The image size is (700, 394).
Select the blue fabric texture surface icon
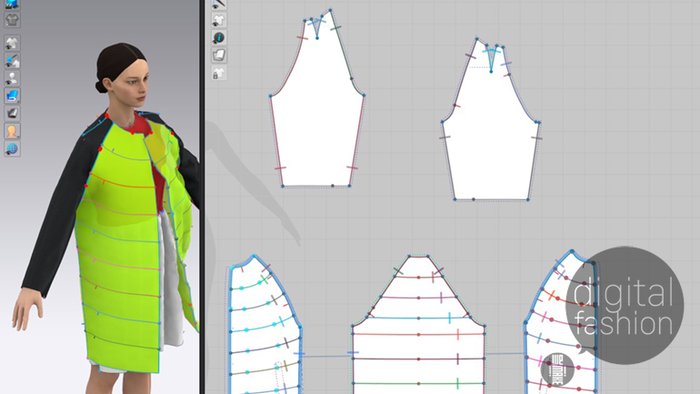(12, 96)
